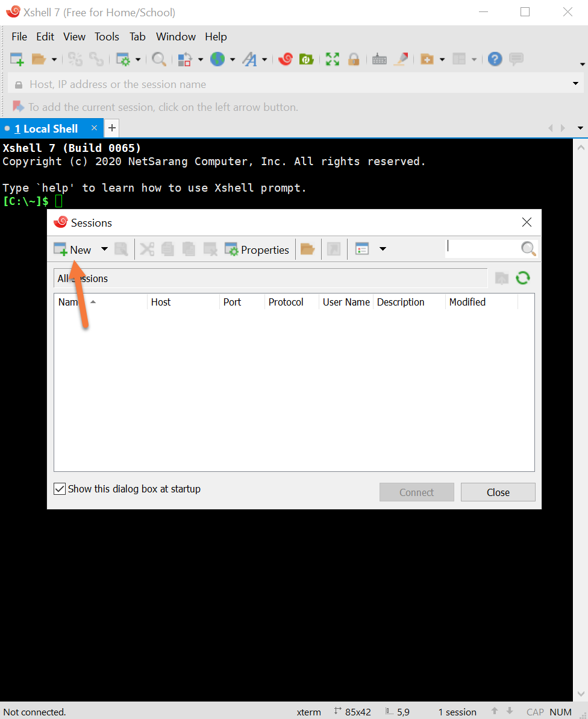588x719 pixels.
Task: Click the blue Help question mark icon
Action: tap(495, 59)
